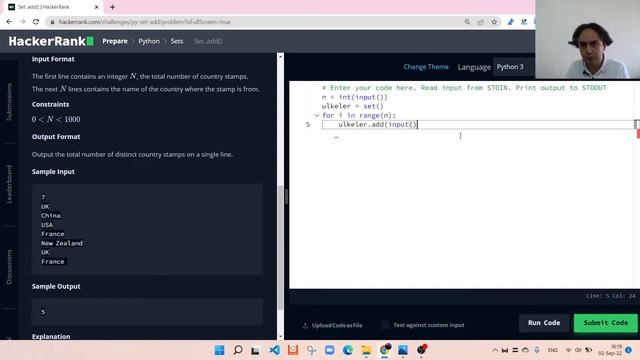Open the Photos app on taskbar
The height and width of the screenshot is (360, 640).
click(x=403, y=350)
